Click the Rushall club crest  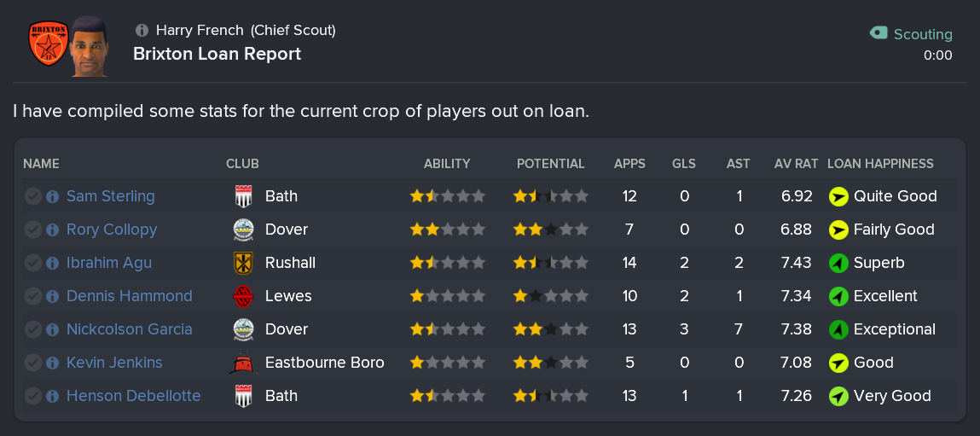pyautogui.click(x=243, y=263)
